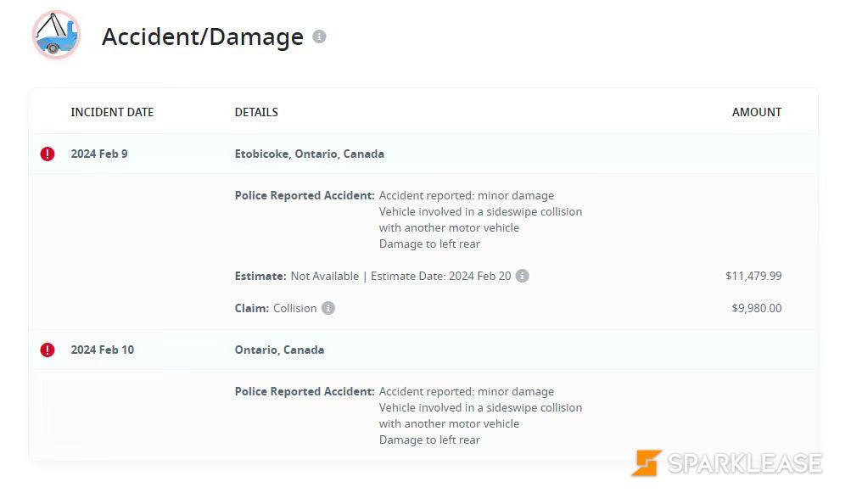The width and height of the screenshot is (851, 504).
Task: Open info icon next to Estimate Date
Action: [x=522, y=276]
